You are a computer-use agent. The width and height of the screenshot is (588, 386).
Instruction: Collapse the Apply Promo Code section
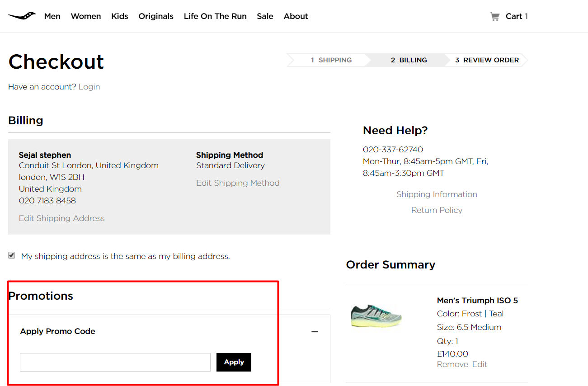tap(315, 331)
